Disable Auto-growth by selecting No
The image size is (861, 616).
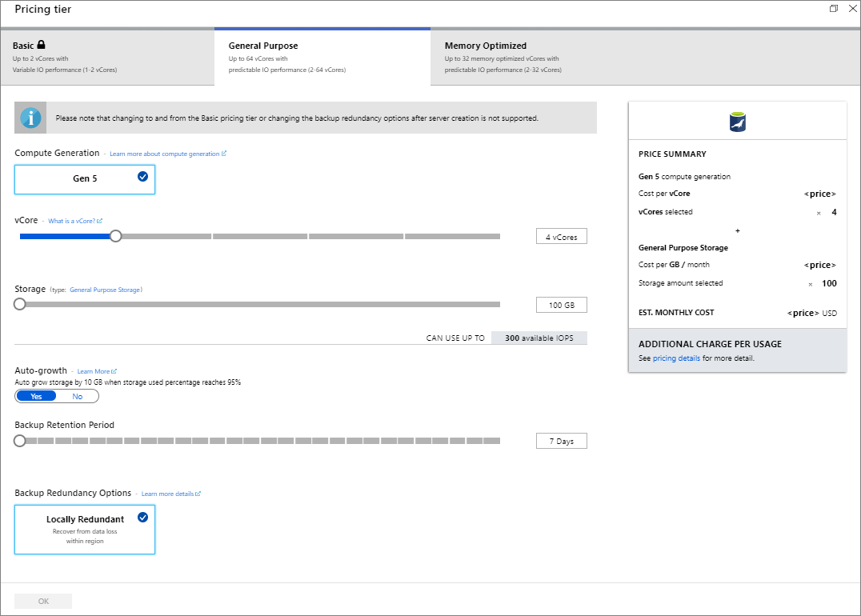78,395
